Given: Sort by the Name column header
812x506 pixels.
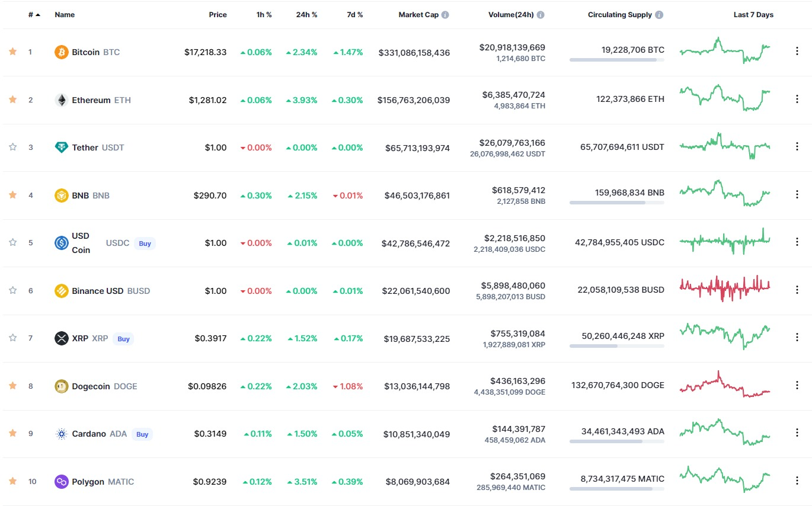Looking at the screenshot, I should pos(65,15).
